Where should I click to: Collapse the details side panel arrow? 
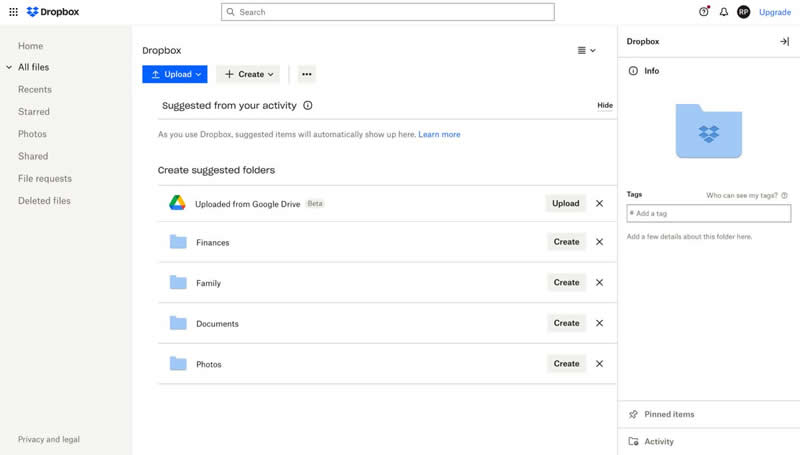tap(784, 41)
